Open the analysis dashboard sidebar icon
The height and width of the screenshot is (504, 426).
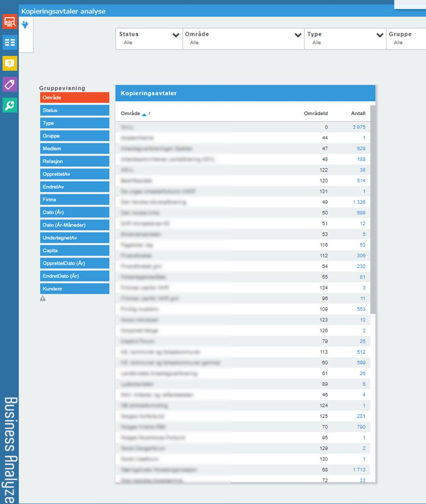pos(10,21)
